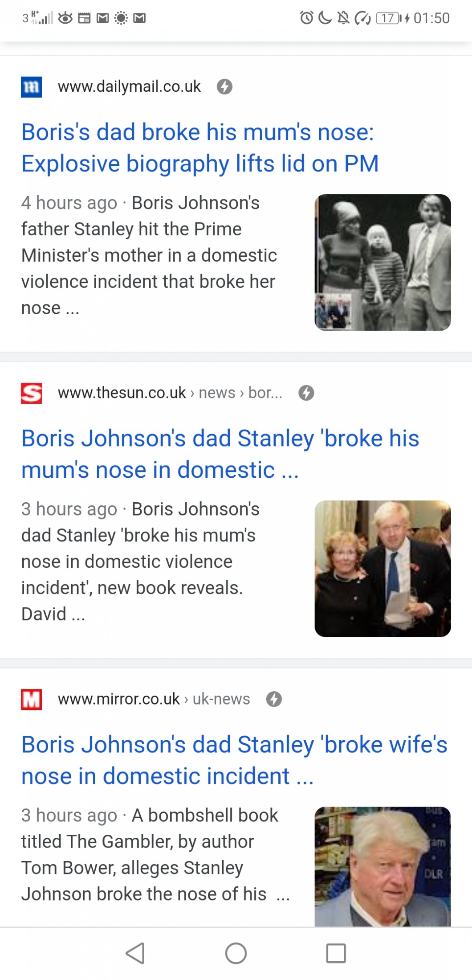Tap the www.mirror.co.uk uk-news breadcrumb
The image size is (472, 980).
pyautogui.click(x=154, y=699)
